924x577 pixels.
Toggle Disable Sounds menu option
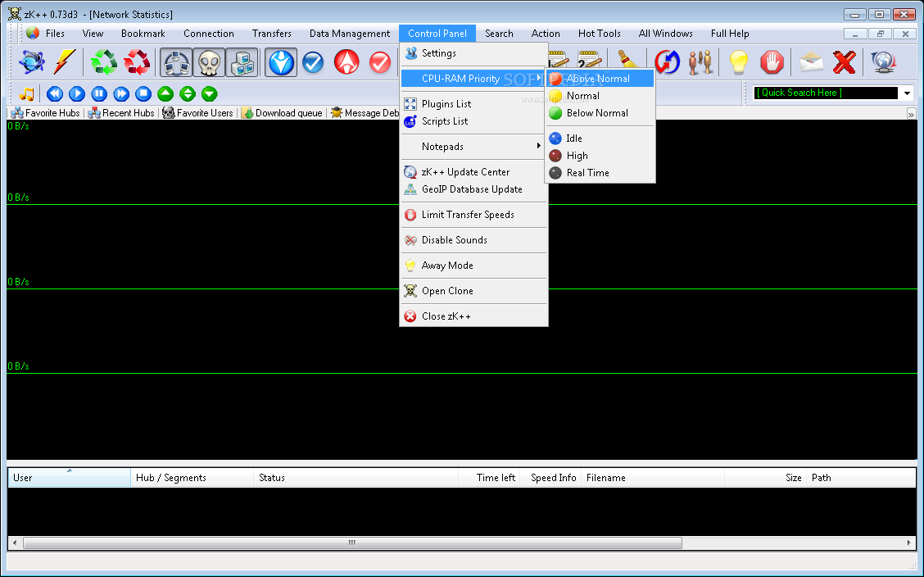pyautogui.click(x=473, y=240)
